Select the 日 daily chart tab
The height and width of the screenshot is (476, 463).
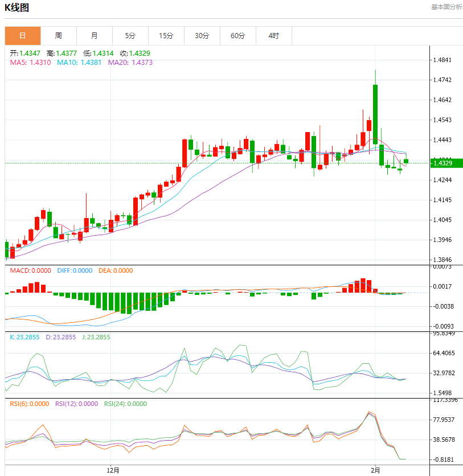[23, 36]
